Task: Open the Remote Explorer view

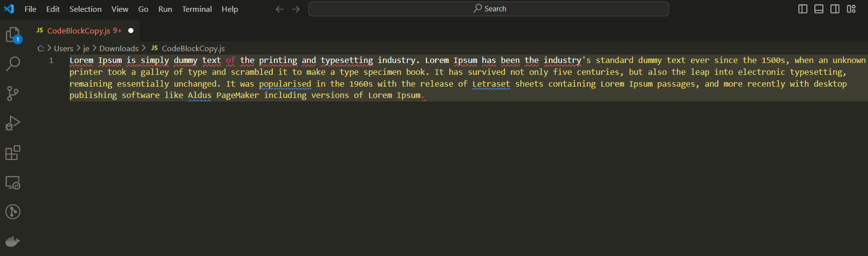Action: coord(13,183)
